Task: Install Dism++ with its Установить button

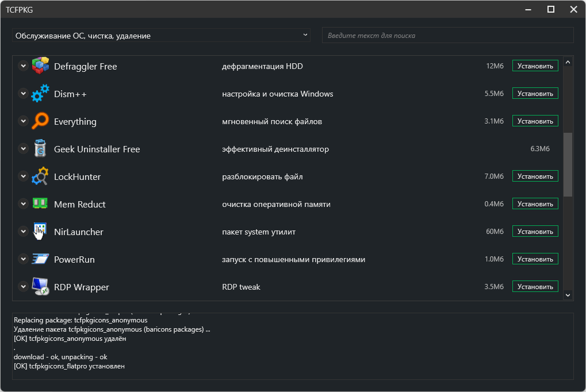Action: [535, 94]
